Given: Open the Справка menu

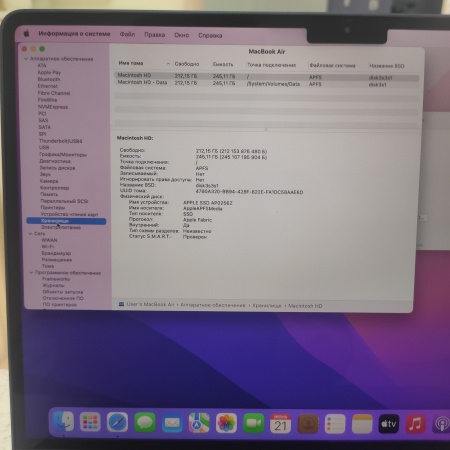Looking at the screenshot, I should click(210, 35).
